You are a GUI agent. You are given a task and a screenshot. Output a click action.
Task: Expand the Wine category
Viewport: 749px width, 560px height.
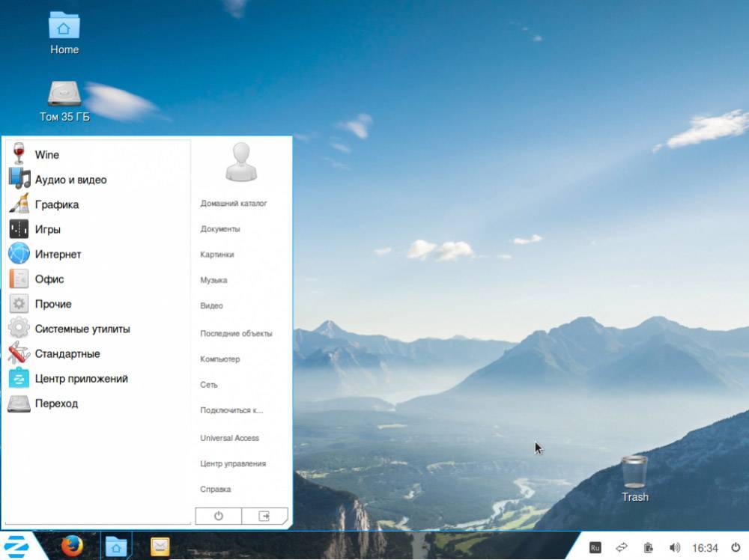point(46,155)
